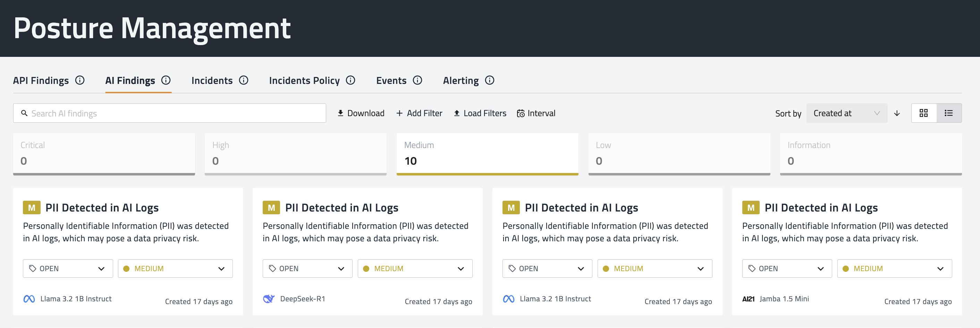Click the info icon next to API Findings
This screenshot has height=328, width=980.
79,80
